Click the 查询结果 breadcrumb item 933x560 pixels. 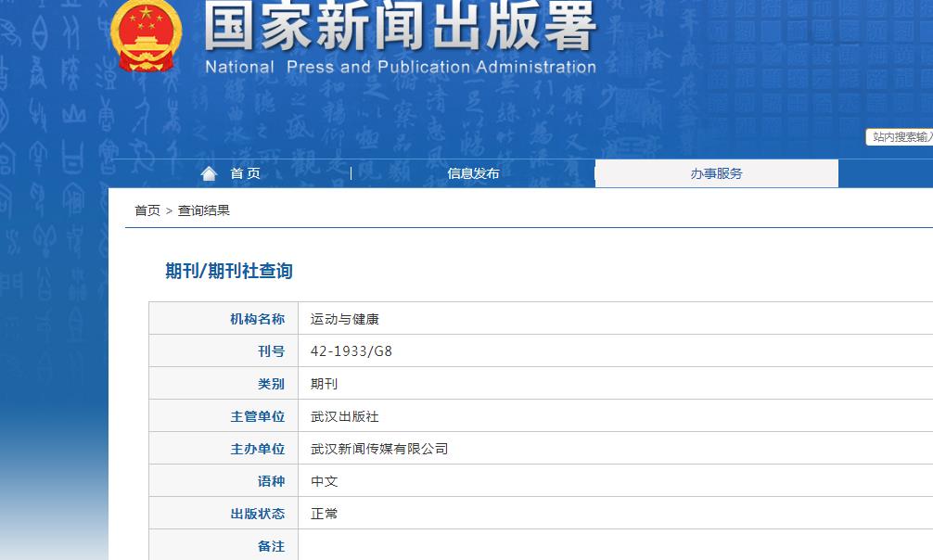pyautogui.click(x=206, y=210)
